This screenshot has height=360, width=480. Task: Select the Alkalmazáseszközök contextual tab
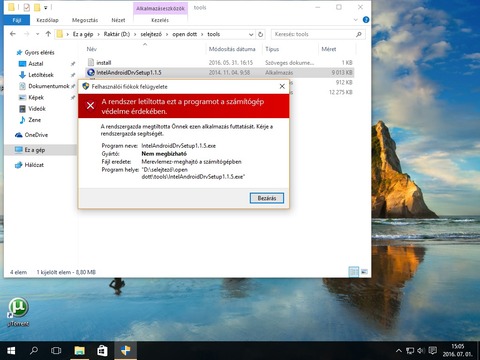(x=160, y=8)
